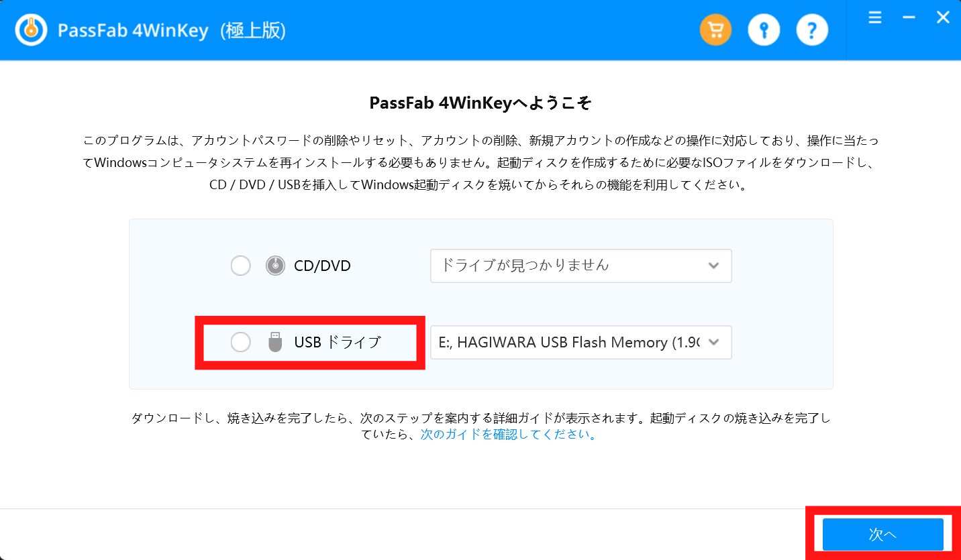Image resolution: width=961 pixels, height=560 pixels.
Task: Select the USB ドライブ radio button
Action: 240,342
